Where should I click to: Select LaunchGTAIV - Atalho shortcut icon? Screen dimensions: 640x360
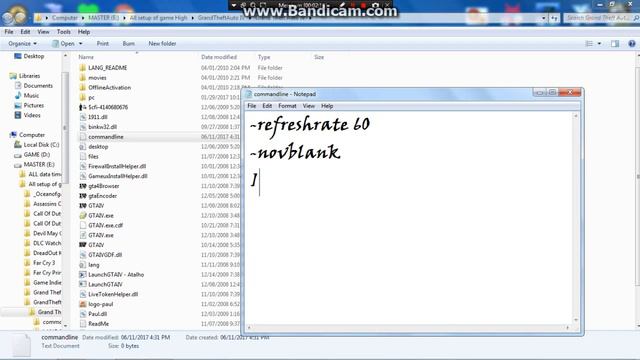[82, 274]
